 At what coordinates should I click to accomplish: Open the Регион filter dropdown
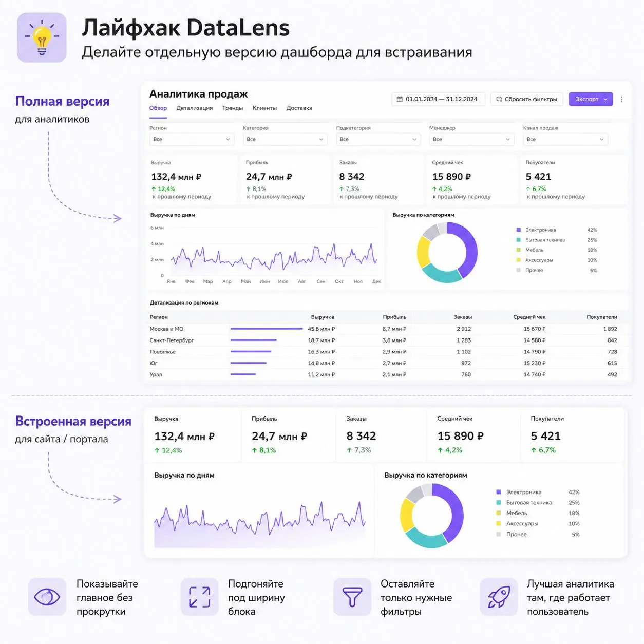pos(192,139)
